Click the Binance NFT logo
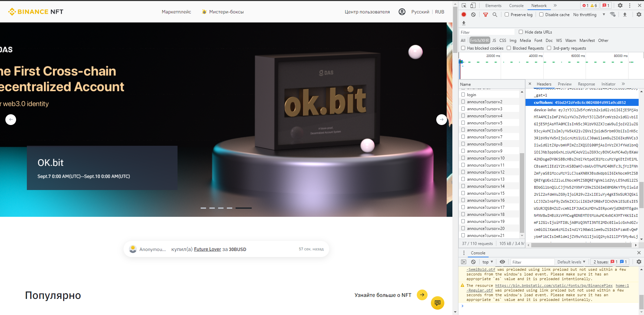 [36, 12]
